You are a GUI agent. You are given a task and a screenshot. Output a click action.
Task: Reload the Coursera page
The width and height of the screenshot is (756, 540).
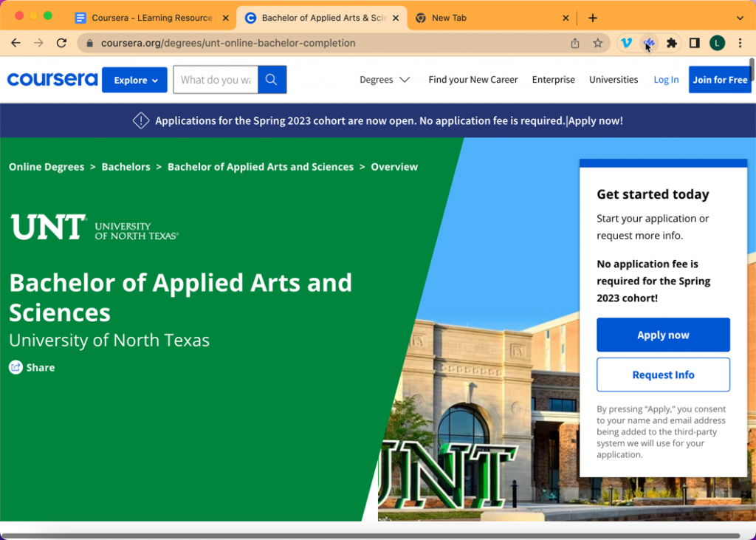tap(61, 43)
